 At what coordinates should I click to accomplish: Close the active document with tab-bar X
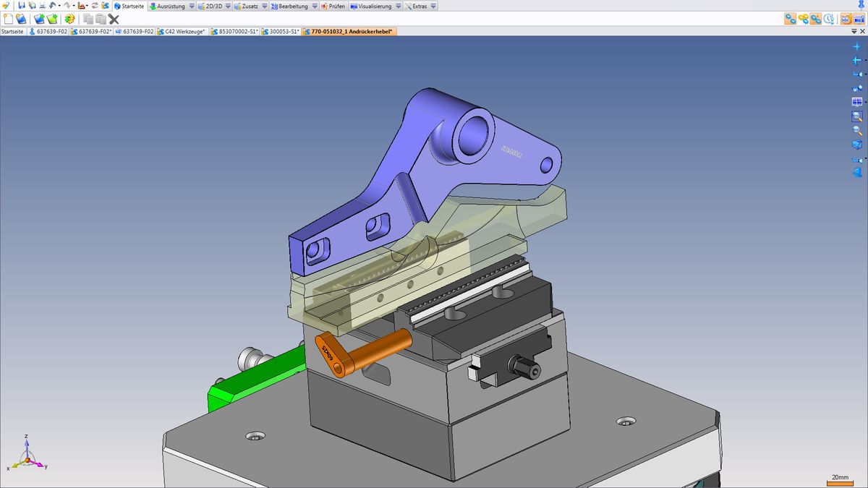(x=861, y=32)
